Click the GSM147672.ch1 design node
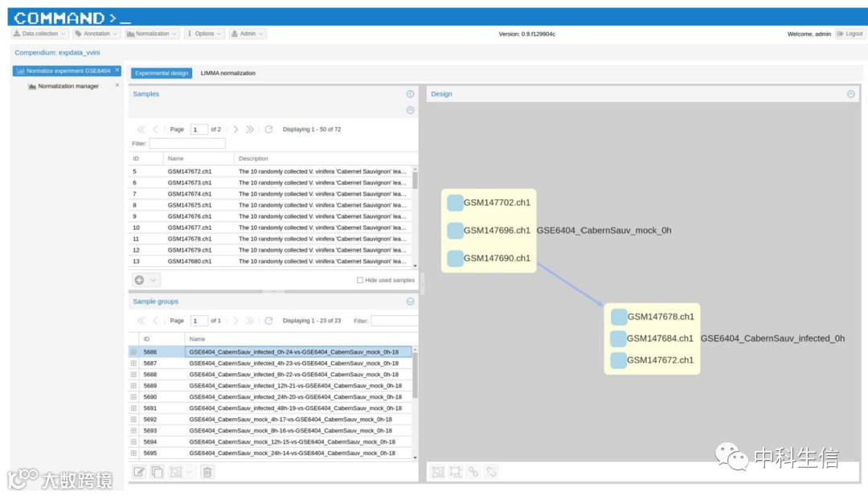868x496 pixels. tap(652, 360)
